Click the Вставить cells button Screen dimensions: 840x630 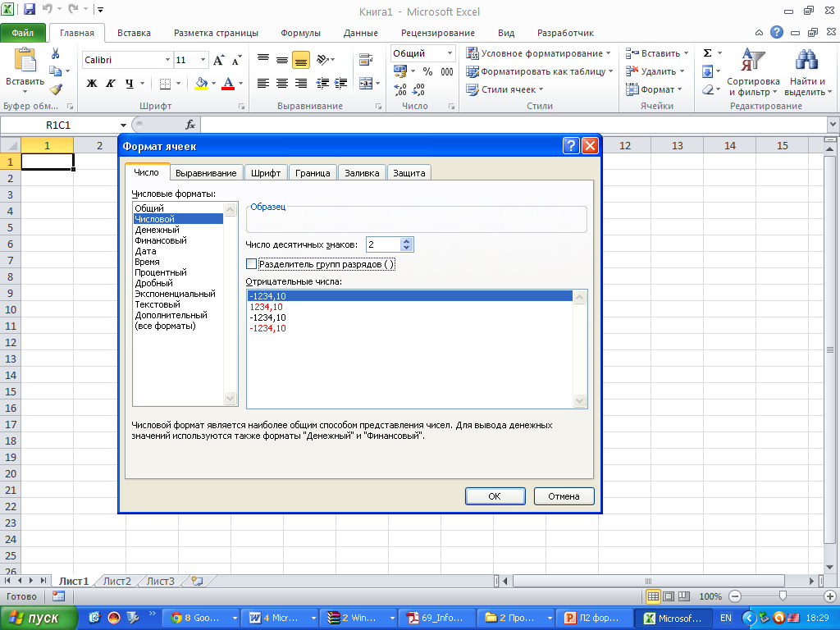click(657, 53)
